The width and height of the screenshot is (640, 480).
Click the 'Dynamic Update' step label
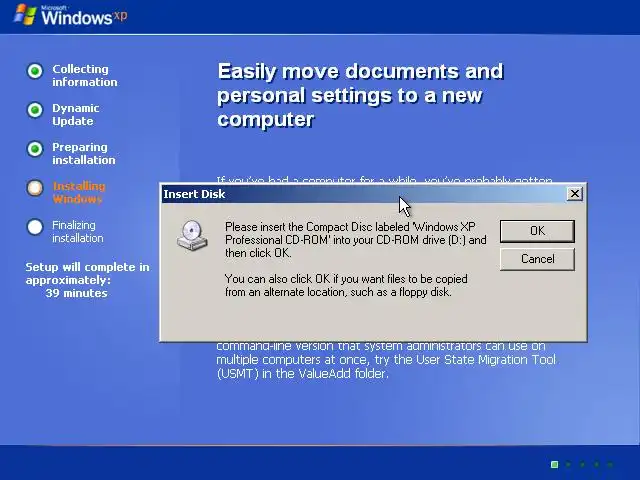click(x=76, y=114)
